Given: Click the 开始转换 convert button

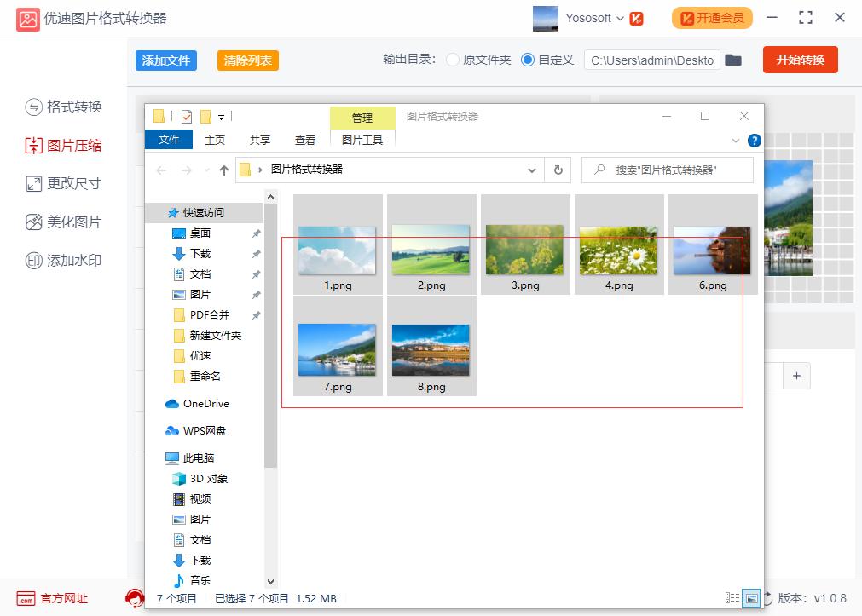Looking at the screenshot, I should [799, 60].
